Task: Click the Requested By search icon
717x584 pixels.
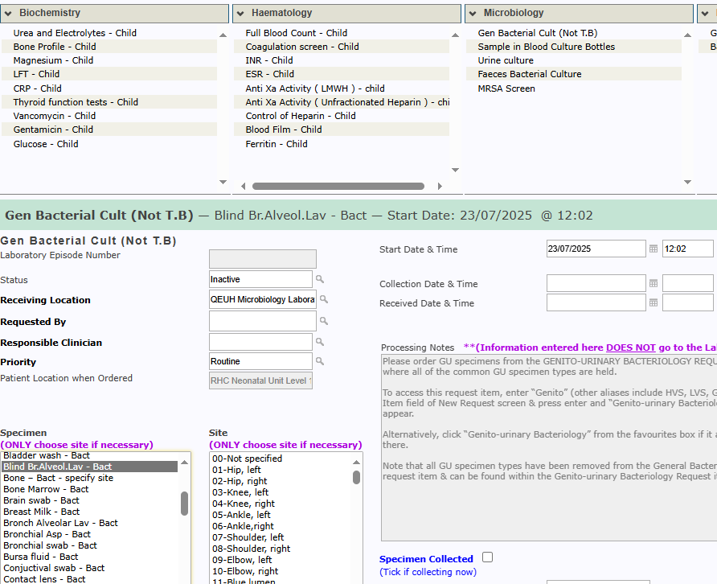Action: pos(324,321)
